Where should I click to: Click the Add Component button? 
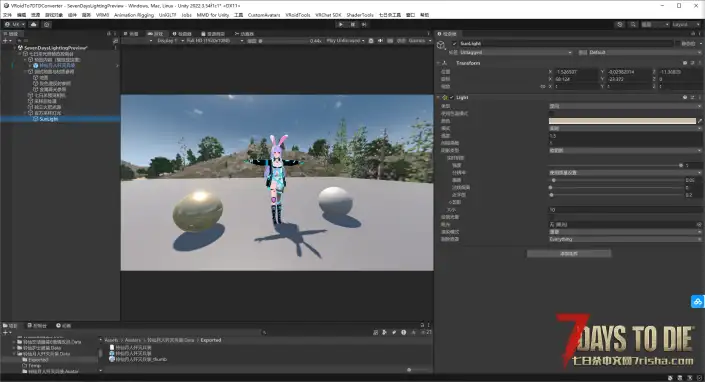569,254
